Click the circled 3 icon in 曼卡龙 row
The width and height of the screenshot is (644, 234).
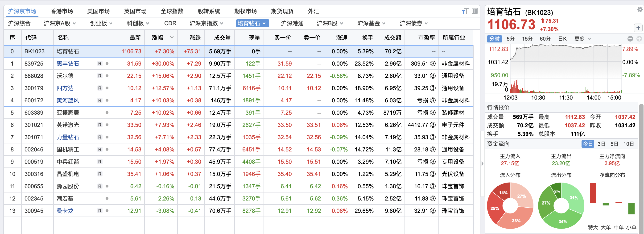tap(433, 211)
